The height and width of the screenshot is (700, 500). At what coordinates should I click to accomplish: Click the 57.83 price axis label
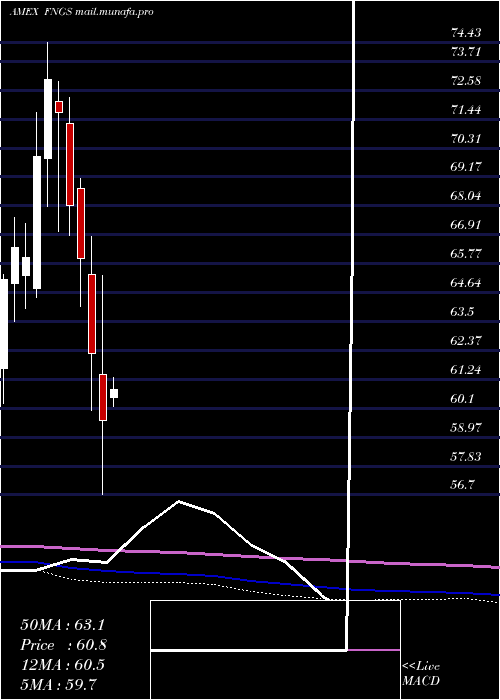(x=466, y=456)
